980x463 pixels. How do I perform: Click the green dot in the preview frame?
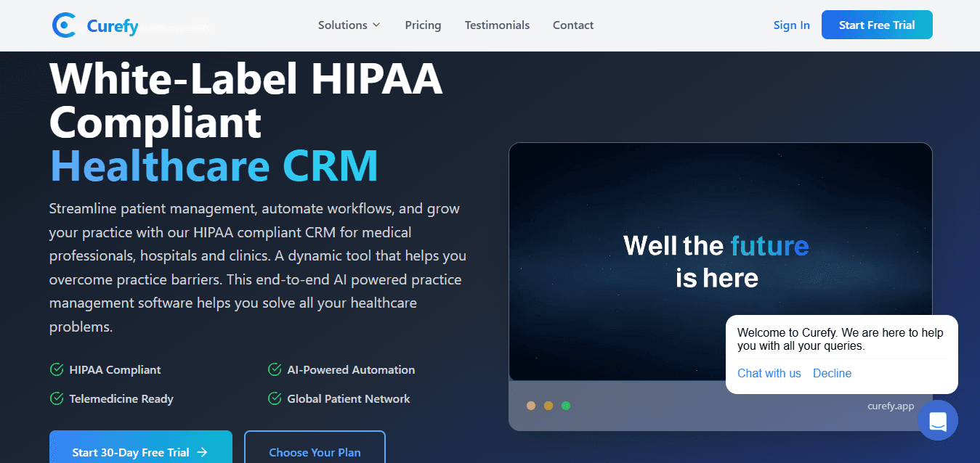566,406
